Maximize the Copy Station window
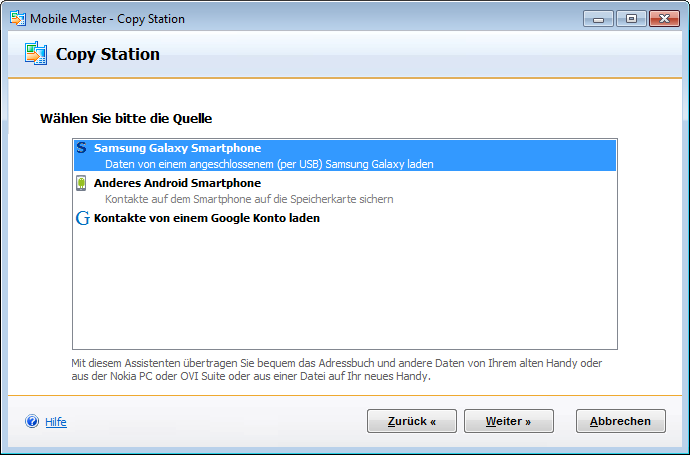Screen dimensions: 690x455 pos(630,18)
